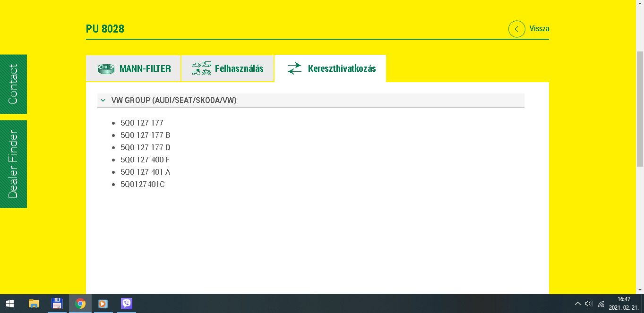Open the Dealer Finder side panel
The height and width of the screenshot is (313, 644).
point(13,164)
